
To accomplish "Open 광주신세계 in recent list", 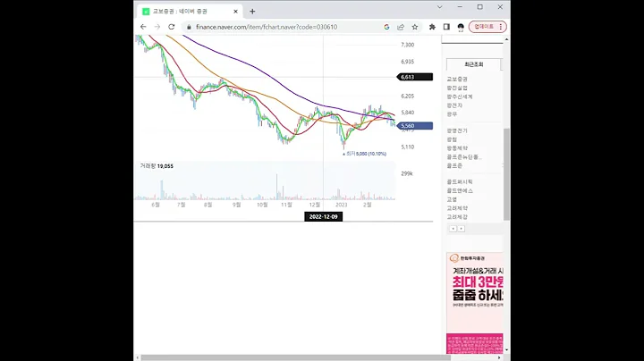I will point(460,97).
